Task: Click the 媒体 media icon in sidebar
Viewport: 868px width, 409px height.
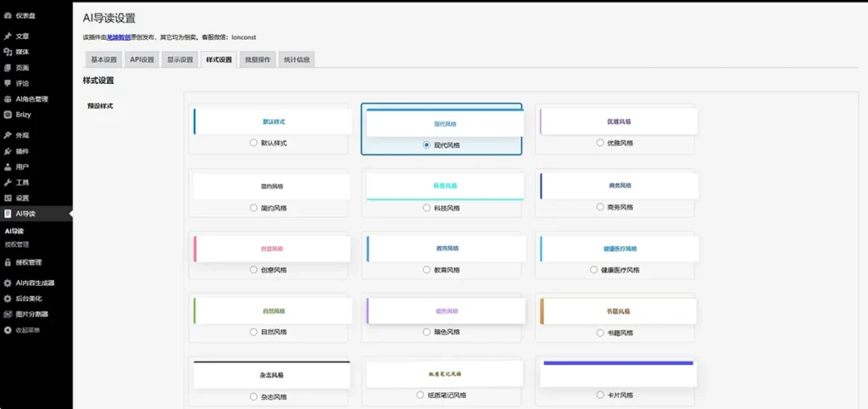Action: [8, 52]
